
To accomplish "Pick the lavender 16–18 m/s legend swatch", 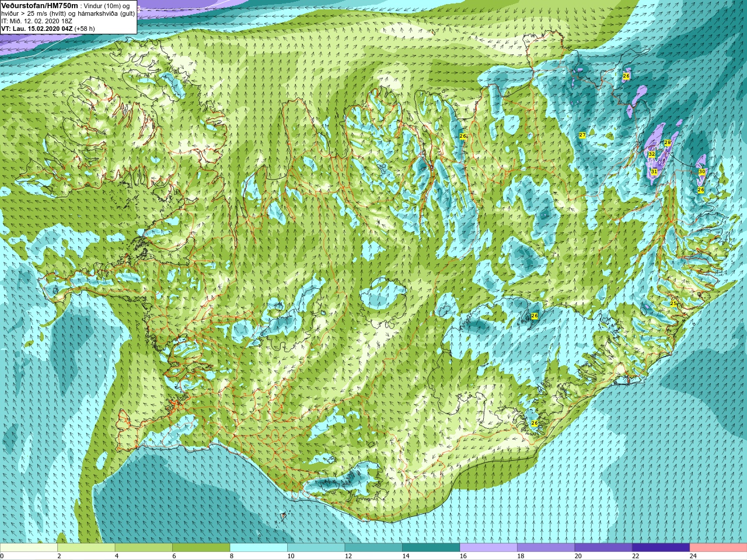I will tap(488, 548).
